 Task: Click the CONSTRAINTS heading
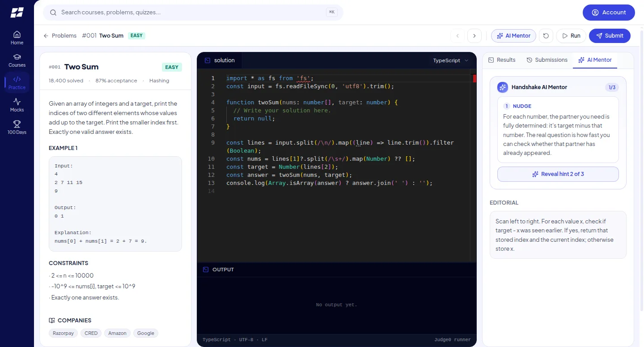pos(68,263)
